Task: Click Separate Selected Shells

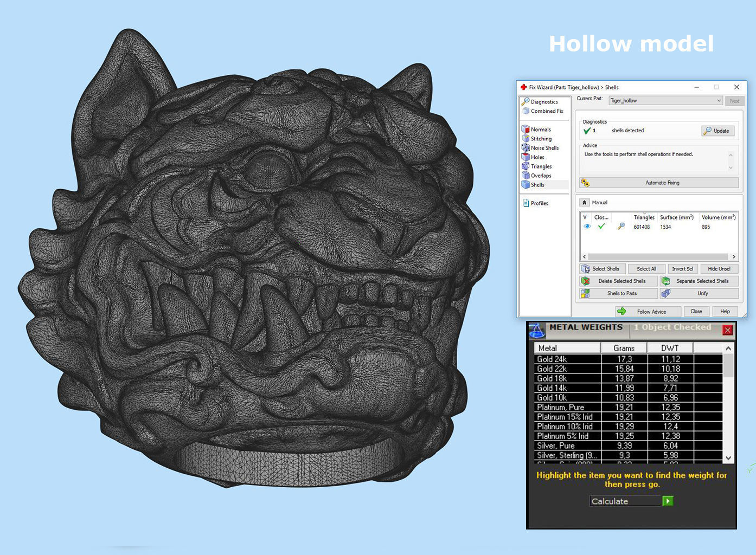Action: coord(699,281)
